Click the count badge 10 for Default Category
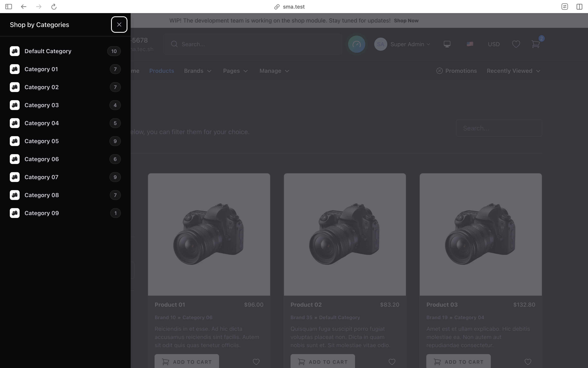 114,51
